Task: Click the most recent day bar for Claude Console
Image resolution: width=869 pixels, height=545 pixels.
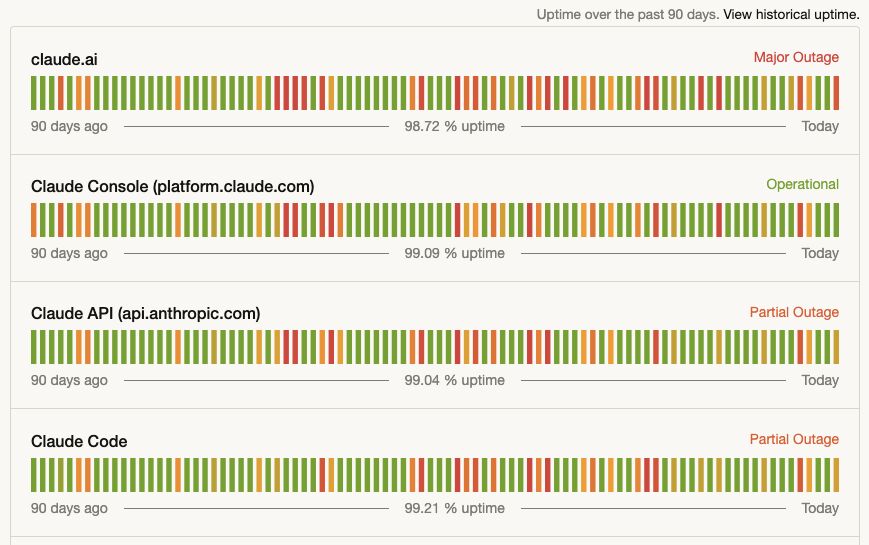Action: pyautogui.click(x=836, y=220)
